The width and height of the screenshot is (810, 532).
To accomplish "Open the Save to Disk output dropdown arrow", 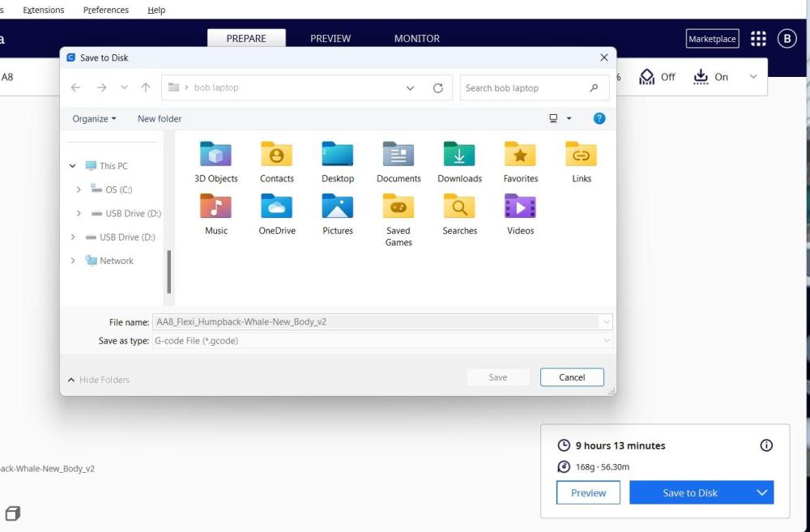I will click(x=761, y=492).
